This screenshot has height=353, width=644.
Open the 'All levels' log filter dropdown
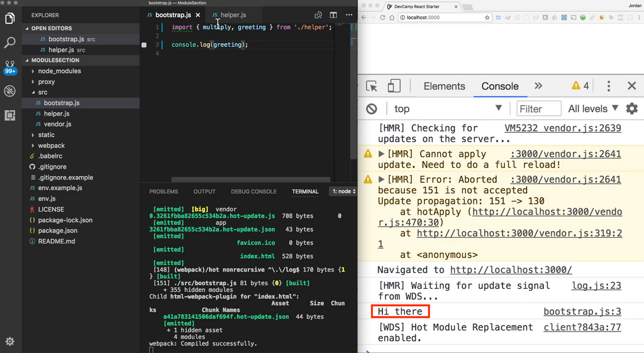(592, 109)
